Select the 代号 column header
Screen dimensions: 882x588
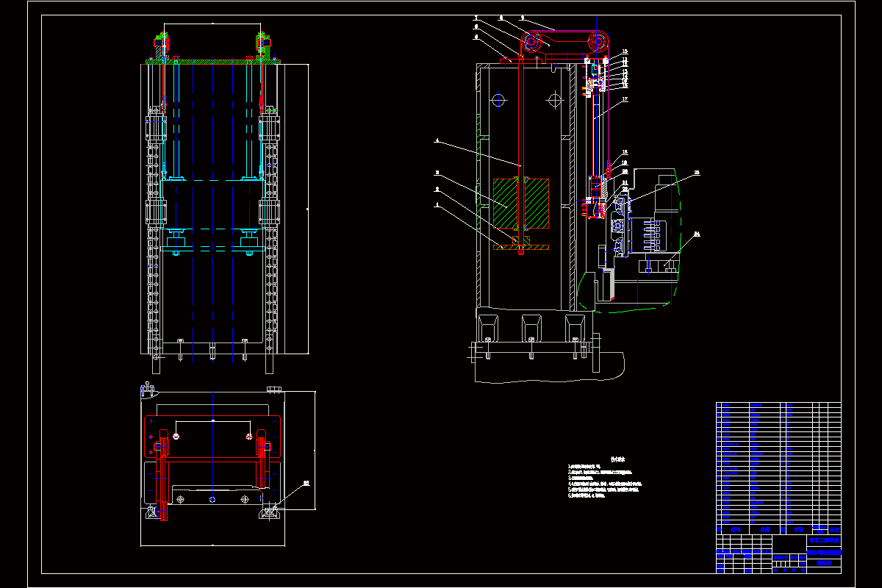(736, 530)
